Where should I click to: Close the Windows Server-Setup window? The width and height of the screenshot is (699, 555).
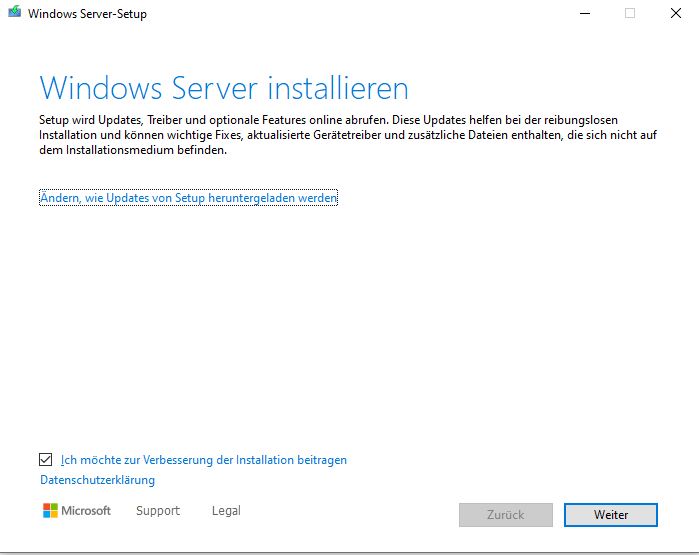tap(677, 14)
